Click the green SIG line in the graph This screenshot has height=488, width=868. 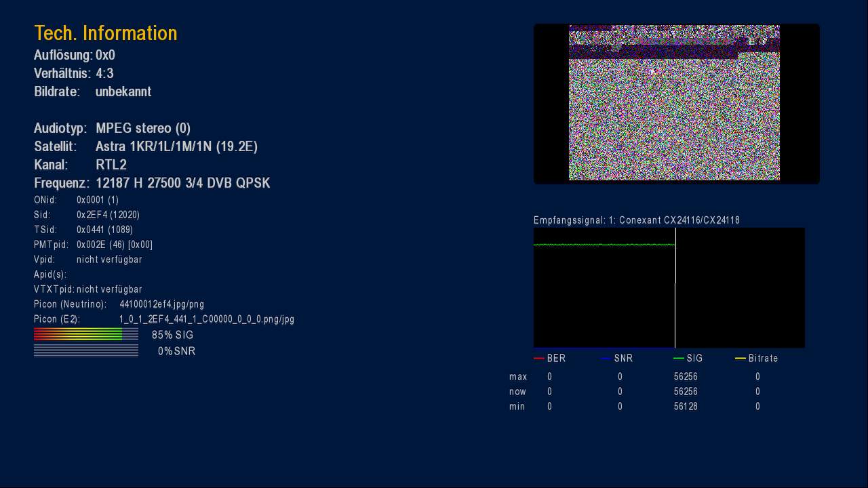pos(604,244)
